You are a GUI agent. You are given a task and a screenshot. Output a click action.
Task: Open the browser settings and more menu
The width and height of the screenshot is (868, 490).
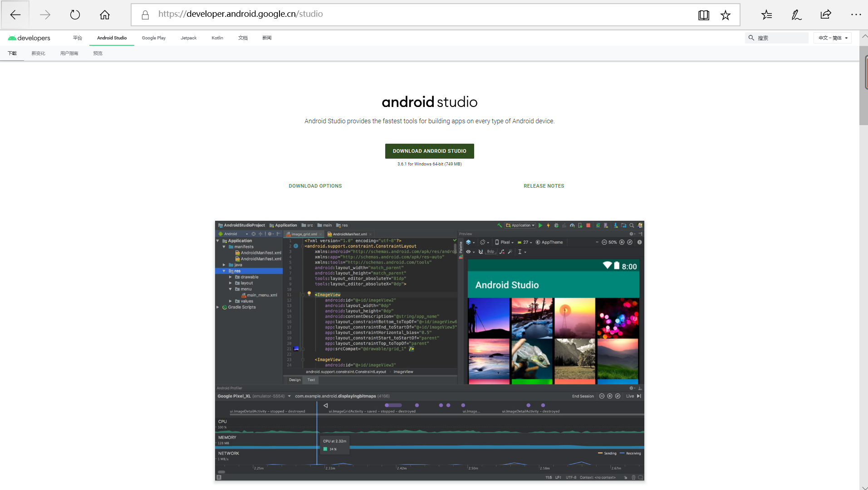pos(856,15)
